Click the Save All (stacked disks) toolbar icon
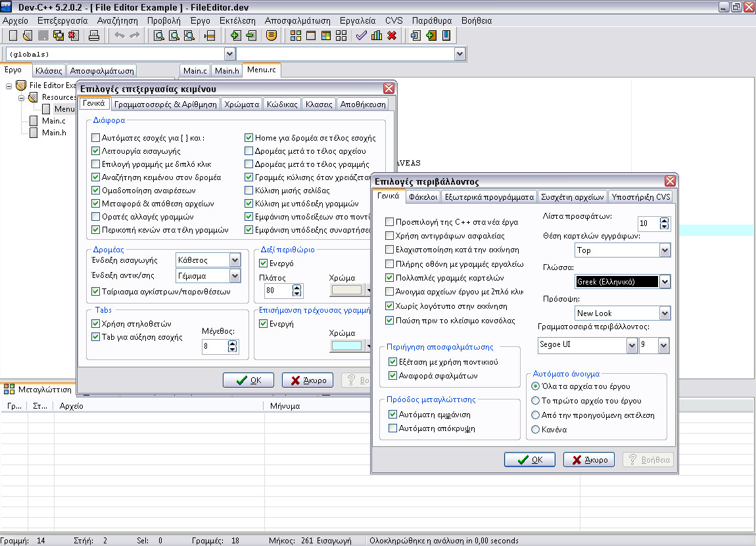This screenshot has width=756, height=546. point(59,35)
